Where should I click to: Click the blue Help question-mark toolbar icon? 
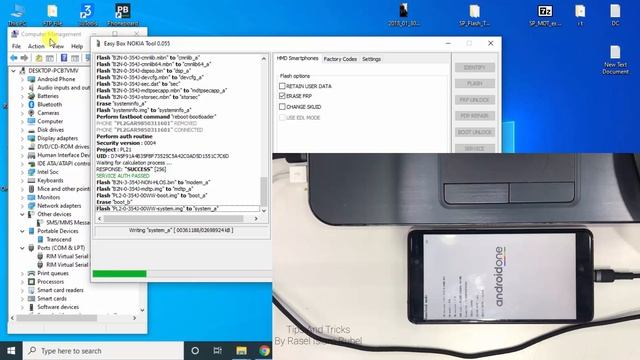[64, 58]
